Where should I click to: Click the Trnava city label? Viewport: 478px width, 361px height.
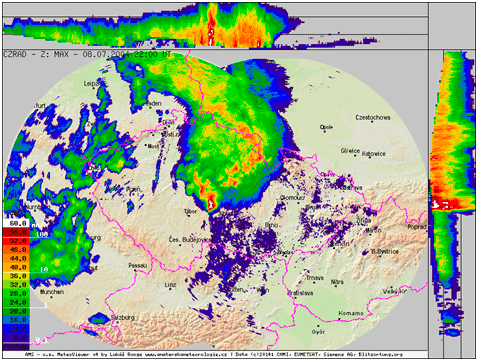pyautogui.click(x=315, y=277)
